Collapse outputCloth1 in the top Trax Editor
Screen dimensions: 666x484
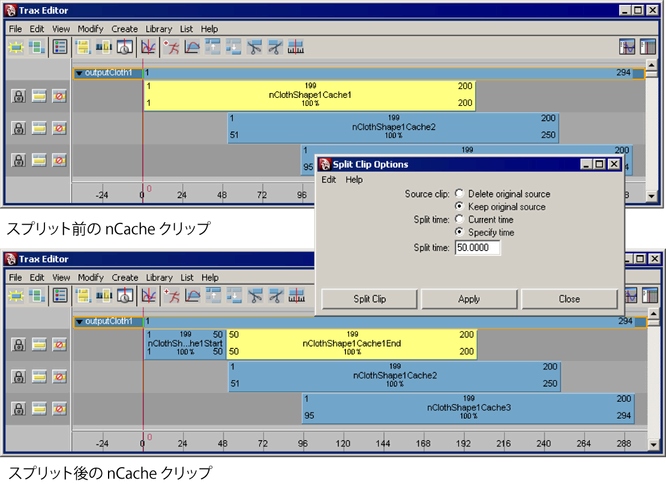79,73
